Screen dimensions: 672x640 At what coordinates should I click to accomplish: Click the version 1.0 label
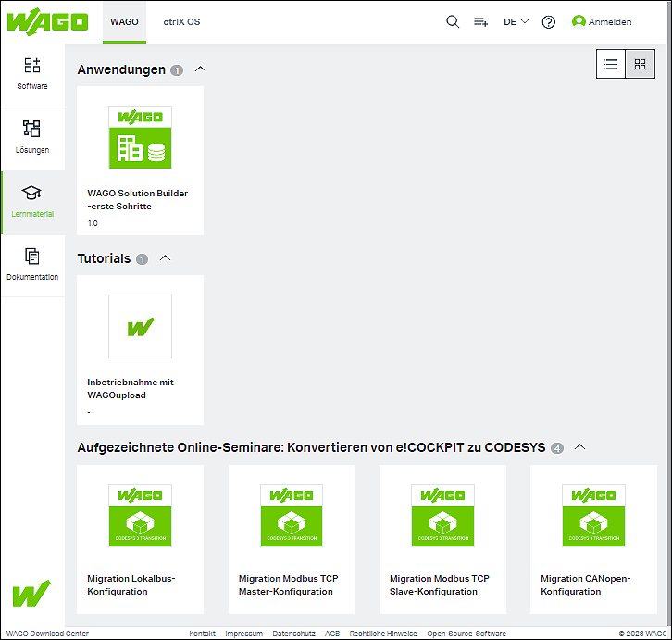pyautogui.click(x=93, y=223)
